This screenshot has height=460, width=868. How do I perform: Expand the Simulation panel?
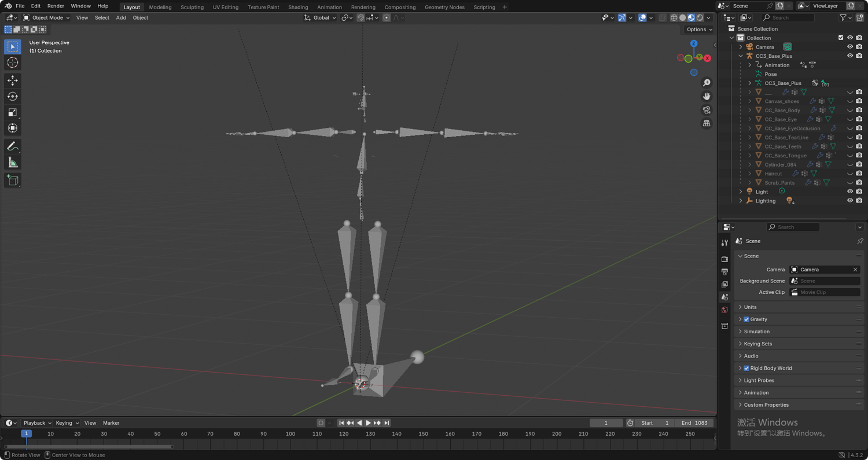pos(799,332)
